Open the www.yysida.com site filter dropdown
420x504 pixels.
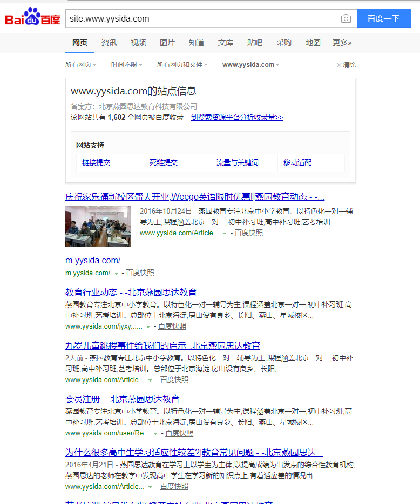tap(251, 65)
